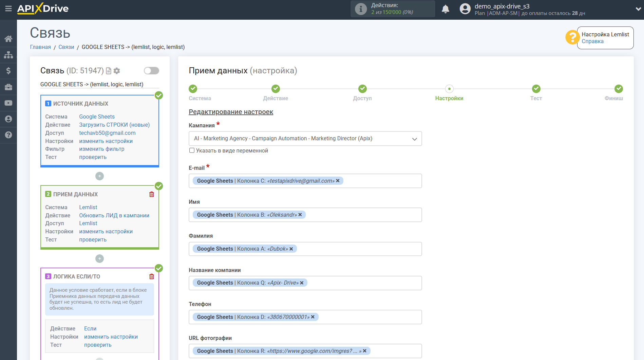Open the billing dollar sidebar icon
Screen dimensions: 644x360
pyautogui.click(x=8, y=71)
